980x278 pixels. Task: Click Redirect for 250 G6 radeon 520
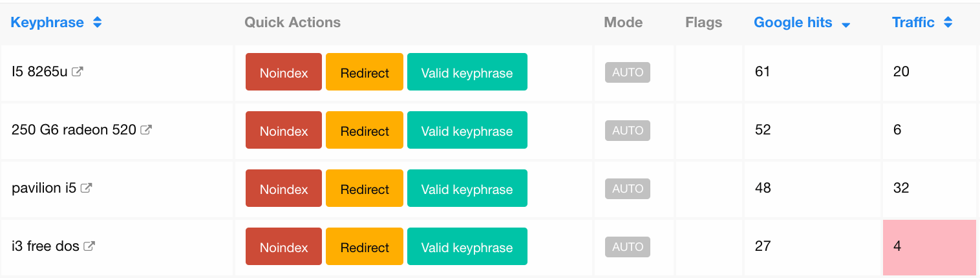(x=365, y=130)
